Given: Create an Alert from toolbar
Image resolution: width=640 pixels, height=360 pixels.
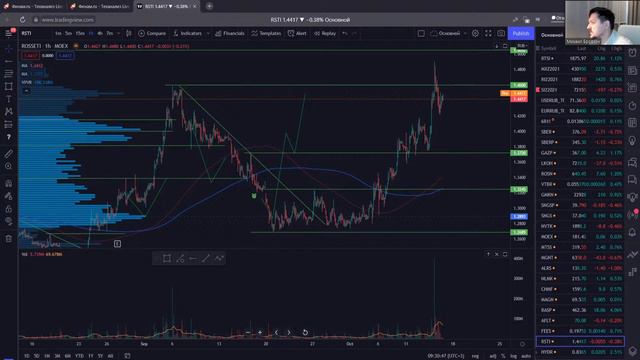Looking at the screenshot, I should click(x=297, y=33).
